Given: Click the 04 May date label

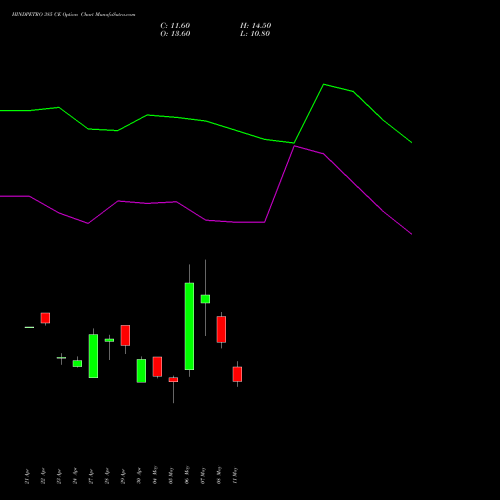Looking at the screenshot, I should [x=155, y=475].
